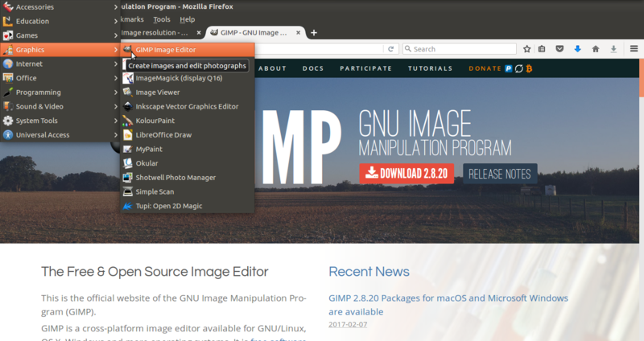Open LibreOffice Draw menu entry
The image size is (644, 341).
(188, 134)
